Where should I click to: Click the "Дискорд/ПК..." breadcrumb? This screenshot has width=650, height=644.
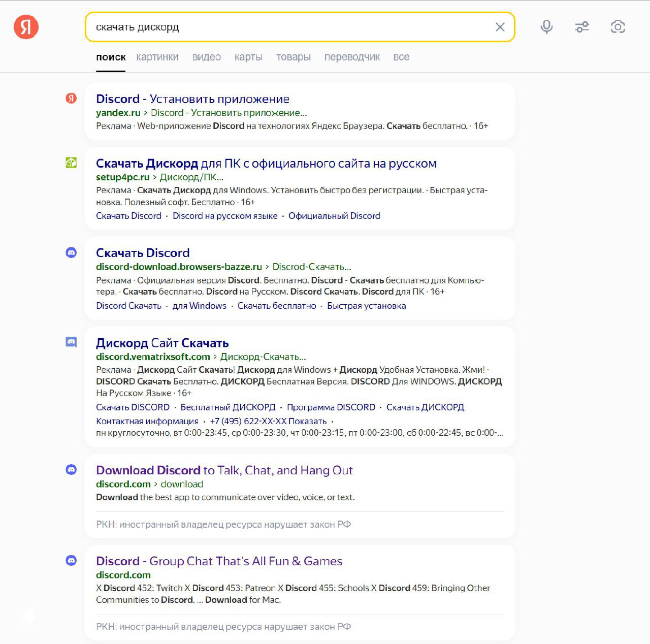coord(191,177)
